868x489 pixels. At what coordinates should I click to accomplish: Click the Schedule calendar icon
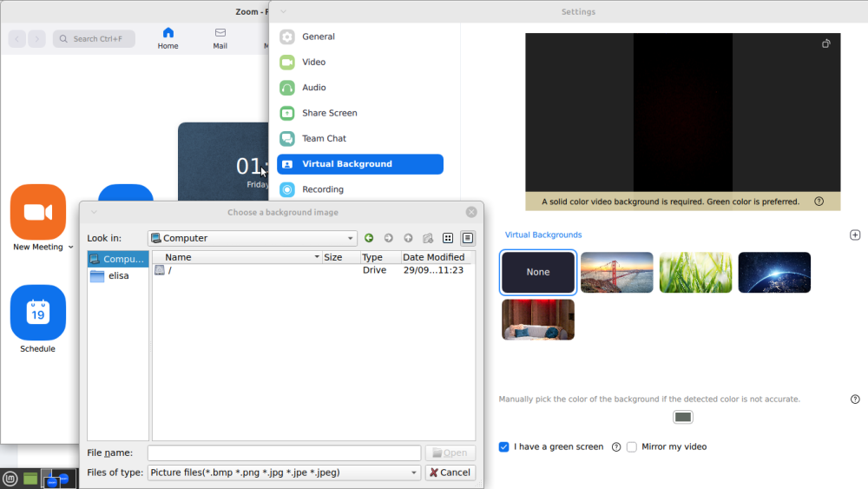[38, 313]
